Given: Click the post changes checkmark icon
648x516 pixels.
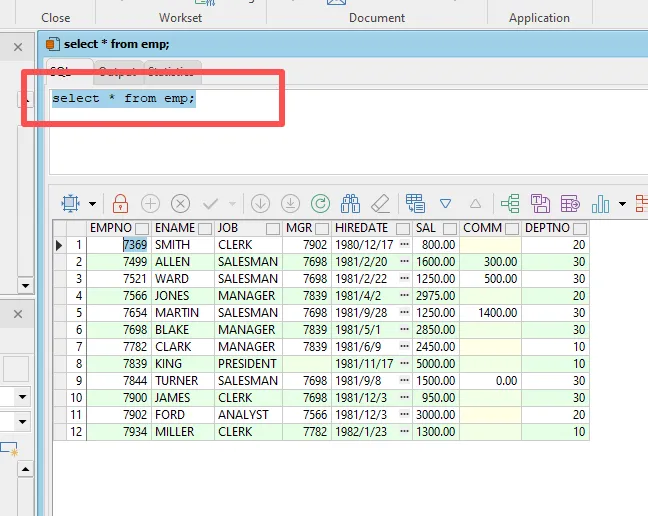Looking at the screenshot, I should [x=211, y=204].
